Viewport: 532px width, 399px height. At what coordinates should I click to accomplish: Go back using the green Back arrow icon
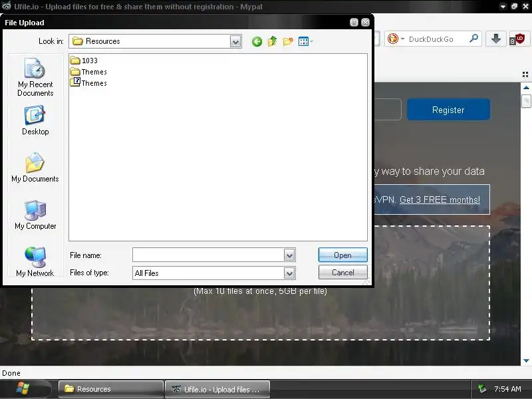click(257, 41)
